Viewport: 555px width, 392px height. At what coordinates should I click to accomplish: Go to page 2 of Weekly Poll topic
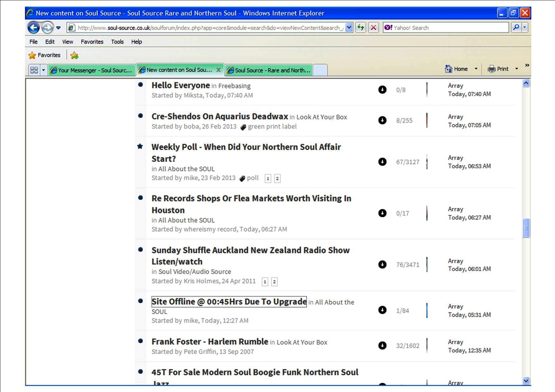click(277, 179)
